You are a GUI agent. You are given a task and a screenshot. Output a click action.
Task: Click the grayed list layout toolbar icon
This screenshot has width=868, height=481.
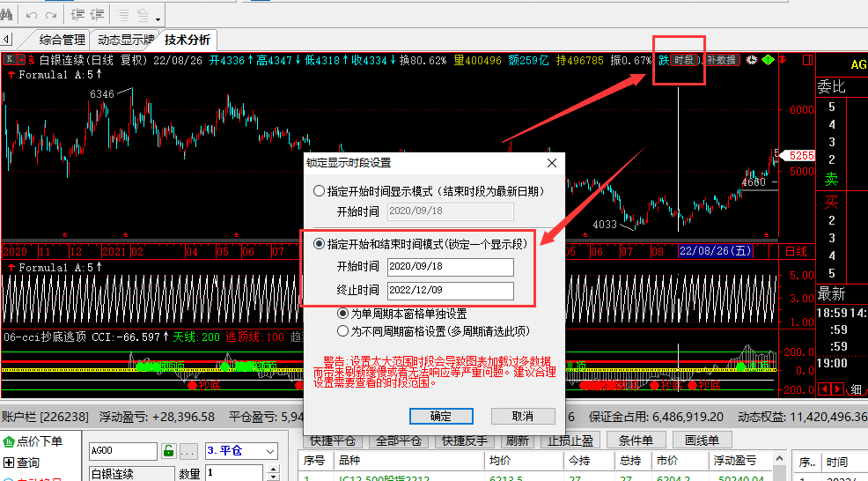[143, 15]
